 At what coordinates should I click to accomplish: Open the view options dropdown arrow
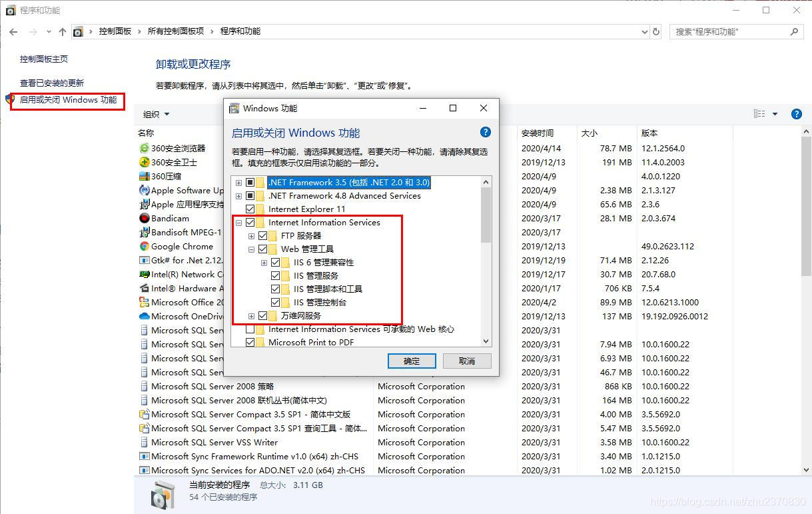tap(775, 114)
